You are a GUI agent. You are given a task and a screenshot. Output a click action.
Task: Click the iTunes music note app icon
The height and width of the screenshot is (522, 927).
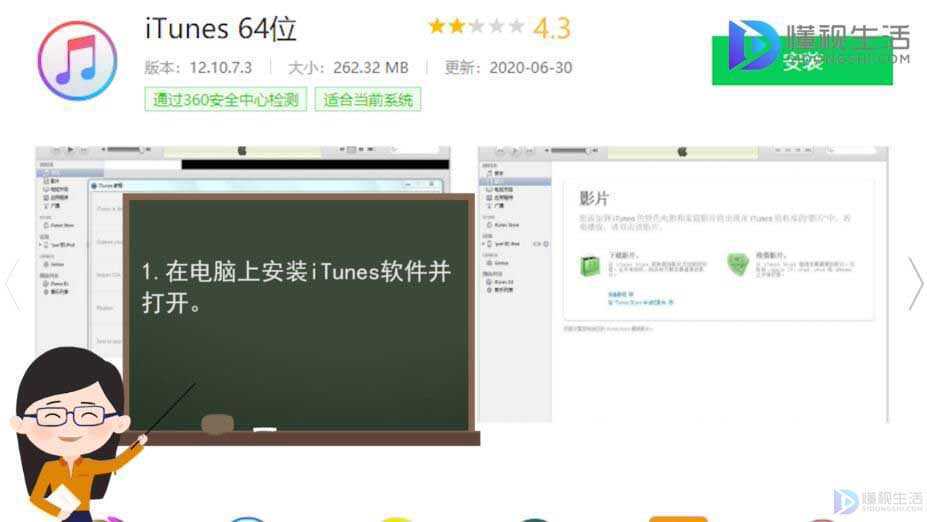pos(77,60)
